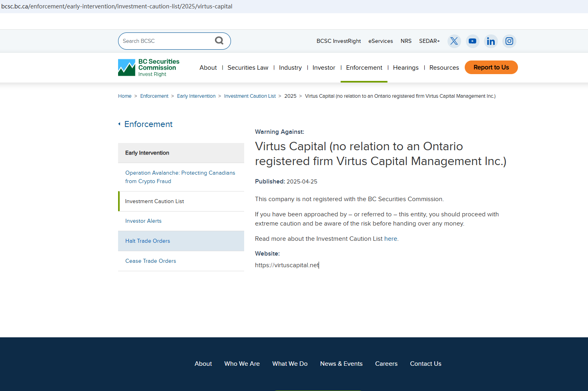Open Who We Are footer link
Viewport: 588px width, 391px height.
pyautogui.click(x=242, y=364)
